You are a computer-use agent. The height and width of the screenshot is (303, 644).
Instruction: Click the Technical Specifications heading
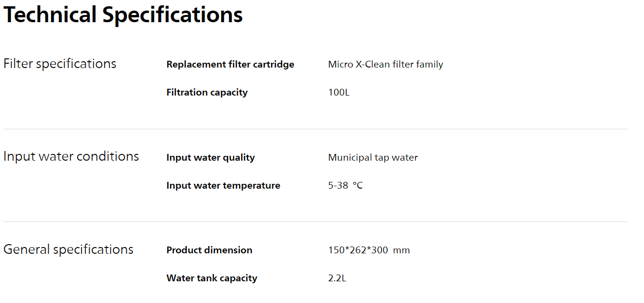123,14
